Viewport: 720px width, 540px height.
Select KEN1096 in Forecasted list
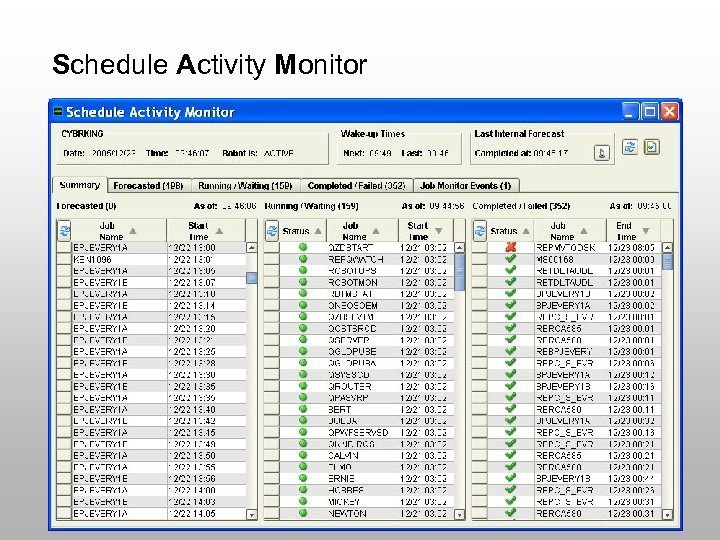[x=92, y=259]
